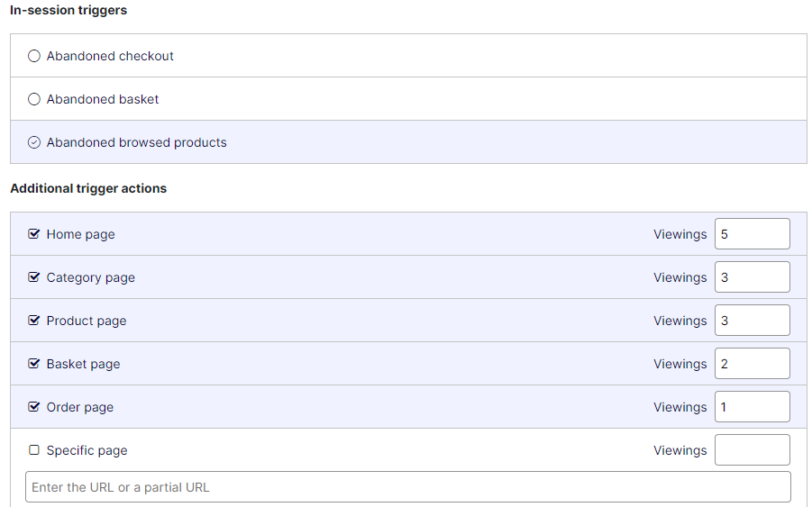Select the Basket page Viewings field

pyautogui.click(x=752, y=364)
